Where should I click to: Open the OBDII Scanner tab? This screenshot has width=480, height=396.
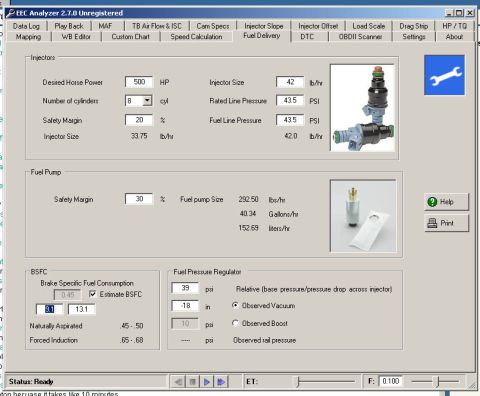pos(360,37)
